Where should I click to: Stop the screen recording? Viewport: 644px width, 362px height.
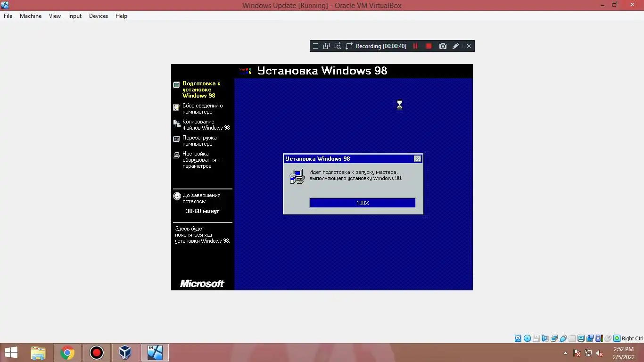point(429,46)
